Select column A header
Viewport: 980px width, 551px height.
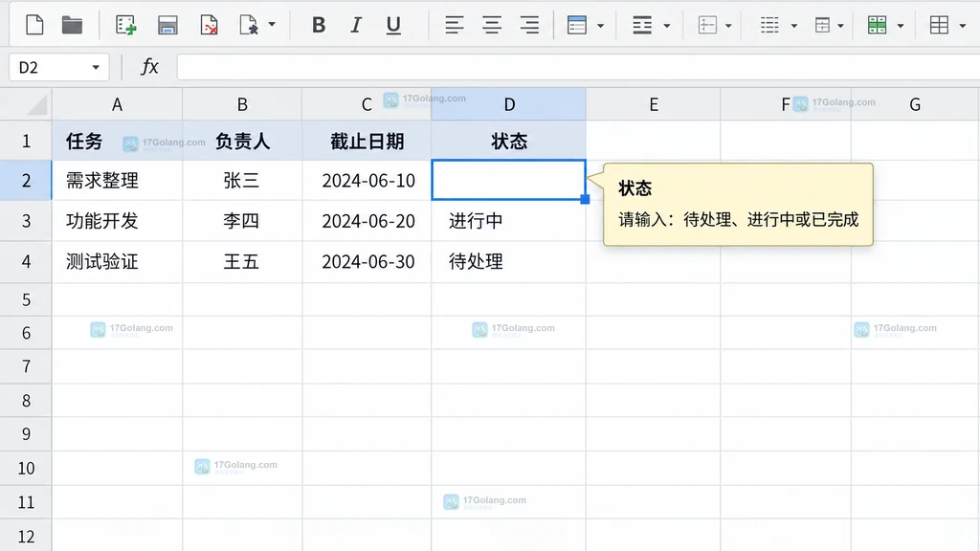pos(117,104)
